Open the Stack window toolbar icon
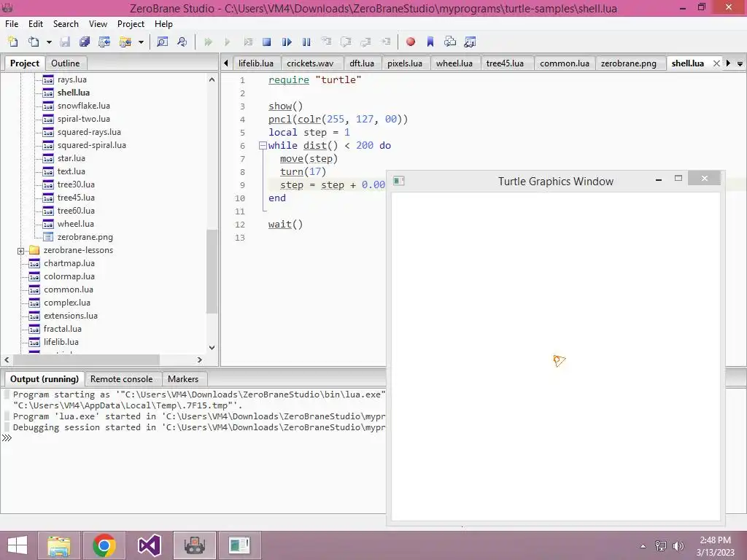The image size is (747, 560). [x=449, y=42]
